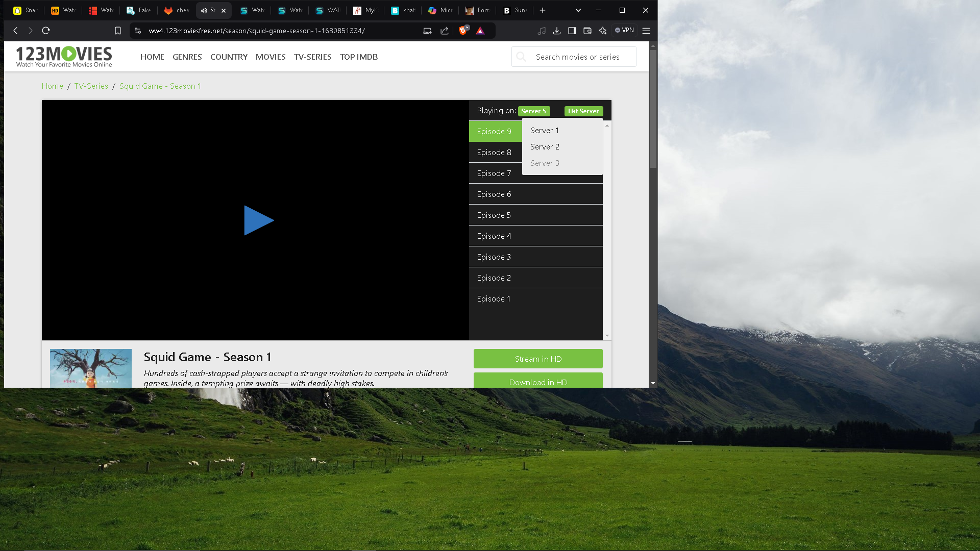Click the episode list scrollbar down arrow
This screenshot has height=551, width=980.
pyautogui.click(x=607, y=336)
